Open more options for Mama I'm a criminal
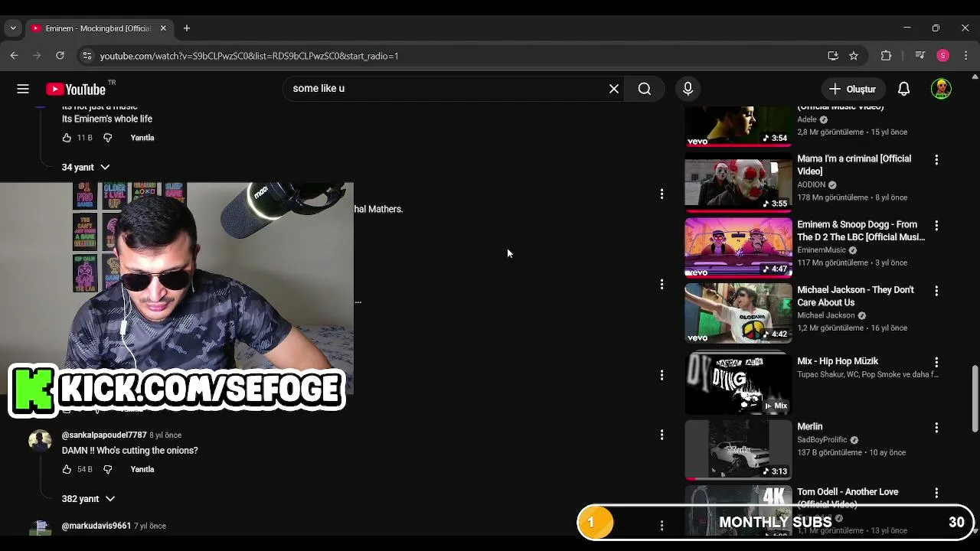980x551 pixels. tap(936, 160)
